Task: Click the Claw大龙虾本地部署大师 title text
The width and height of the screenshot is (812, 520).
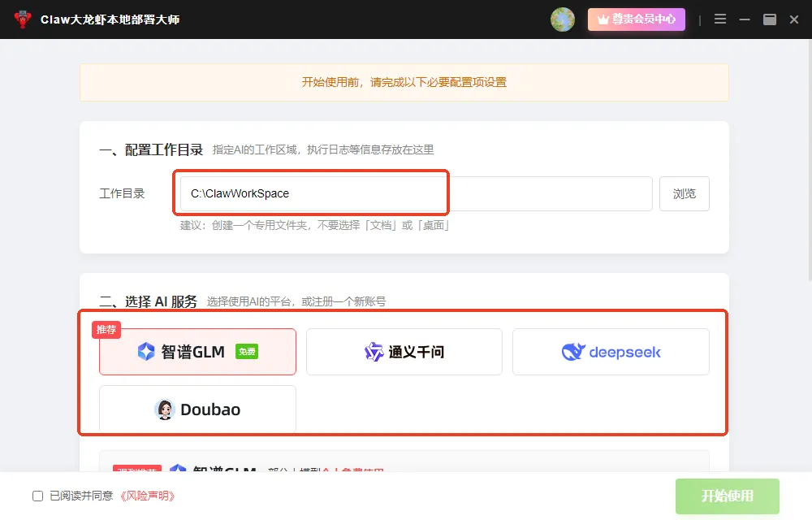Action: 110,19
